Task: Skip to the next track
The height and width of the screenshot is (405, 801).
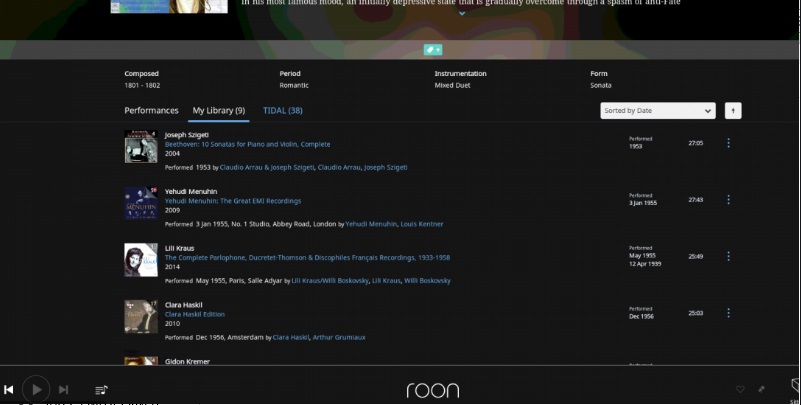Action: (63, 389)
